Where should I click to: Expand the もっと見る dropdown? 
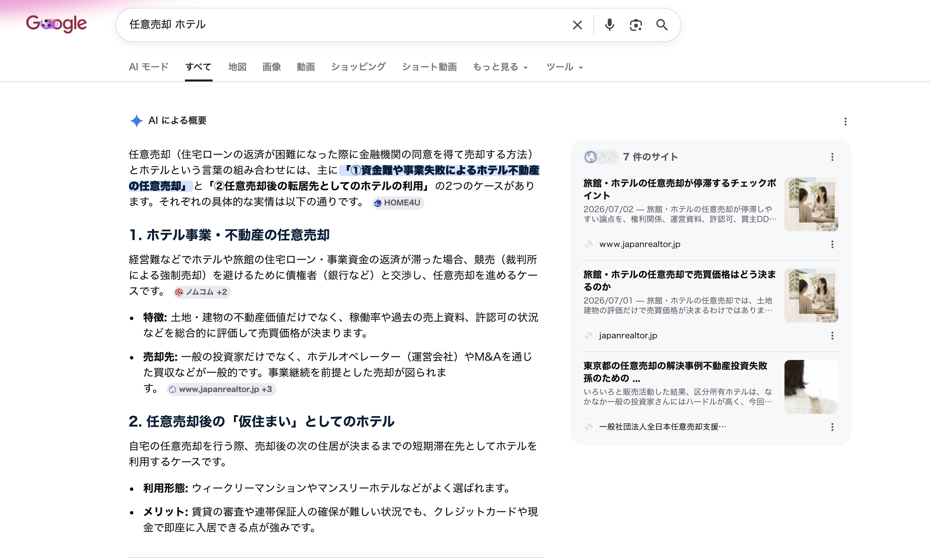click(501, 67)
